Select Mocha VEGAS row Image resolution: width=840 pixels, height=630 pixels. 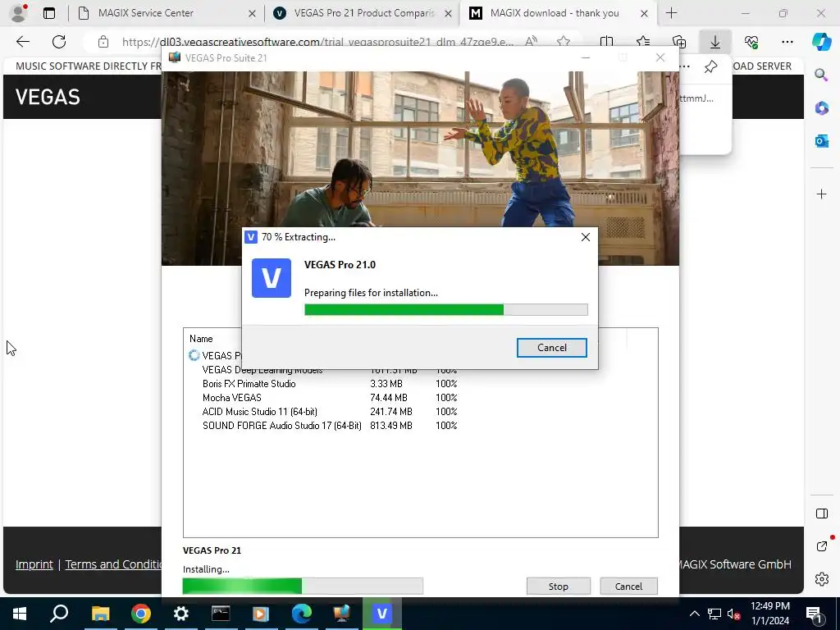tap(330, 398)
